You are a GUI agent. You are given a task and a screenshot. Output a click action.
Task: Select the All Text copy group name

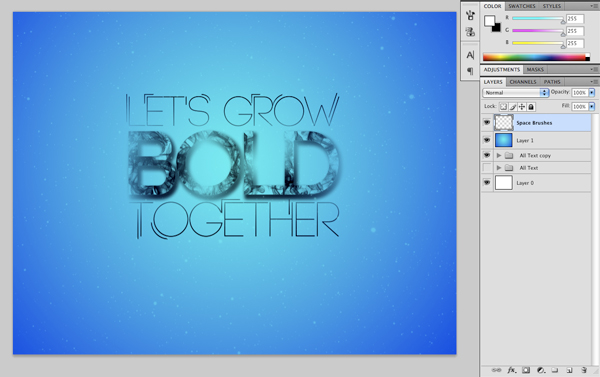point(535,155)
